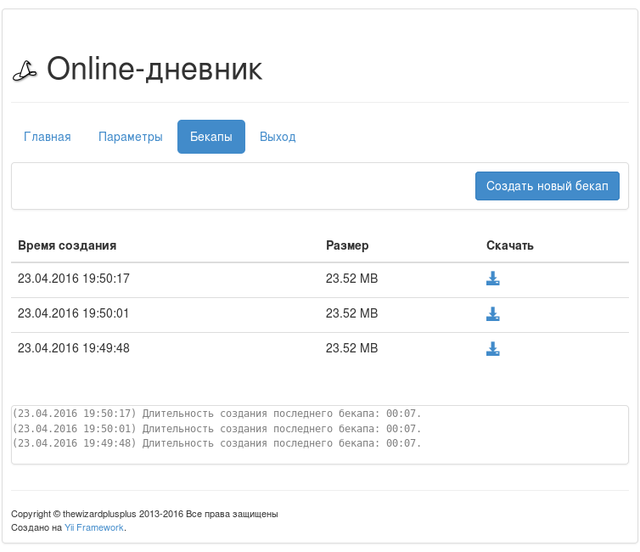Open the Параметры tab
The image size is (640, 552).
pos(130,137)
